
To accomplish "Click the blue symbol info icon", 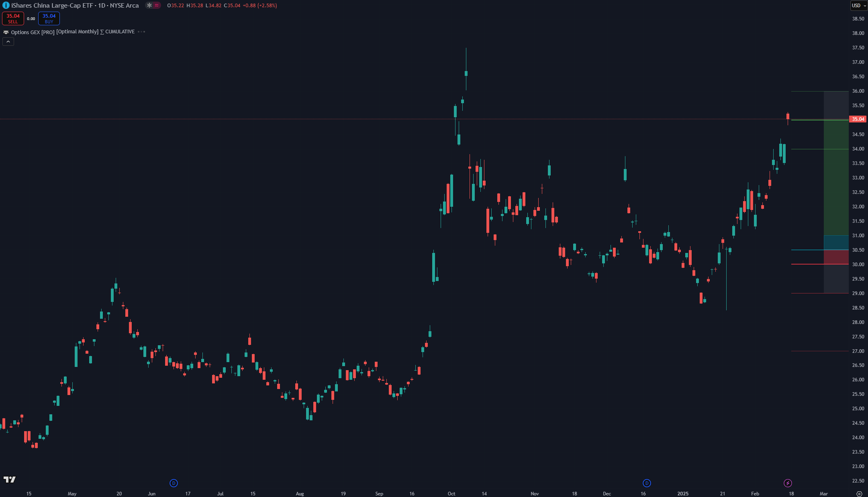I will point(6,5).
